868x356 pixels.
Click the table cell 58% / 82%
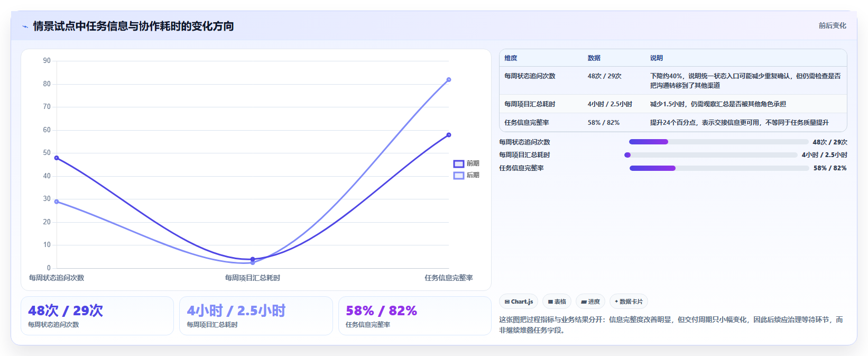(604, 123)
